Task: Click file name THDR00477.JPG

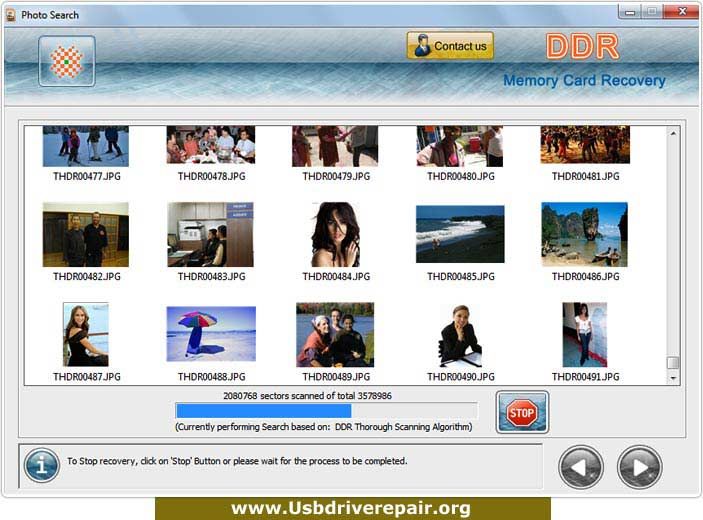Action: (87, 177)
